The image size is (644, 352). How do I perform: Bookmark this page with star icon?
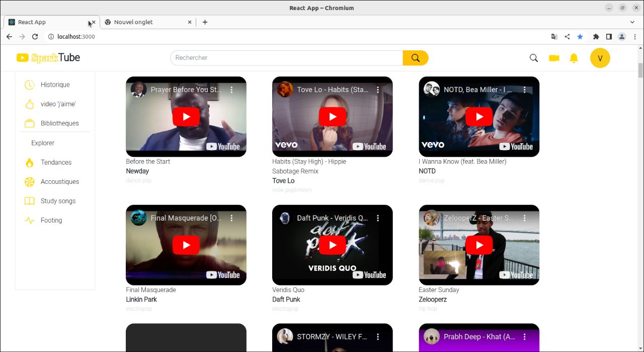(580, 37)
